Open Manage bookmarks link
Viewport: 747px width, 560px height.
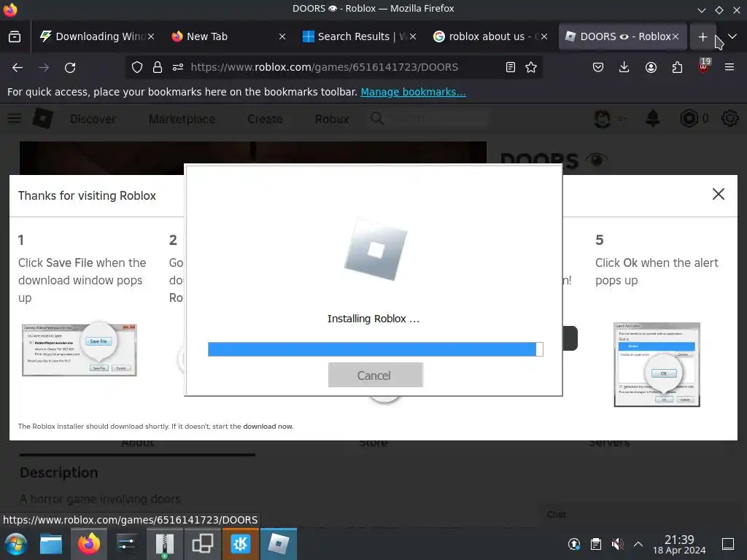point(413,92)
